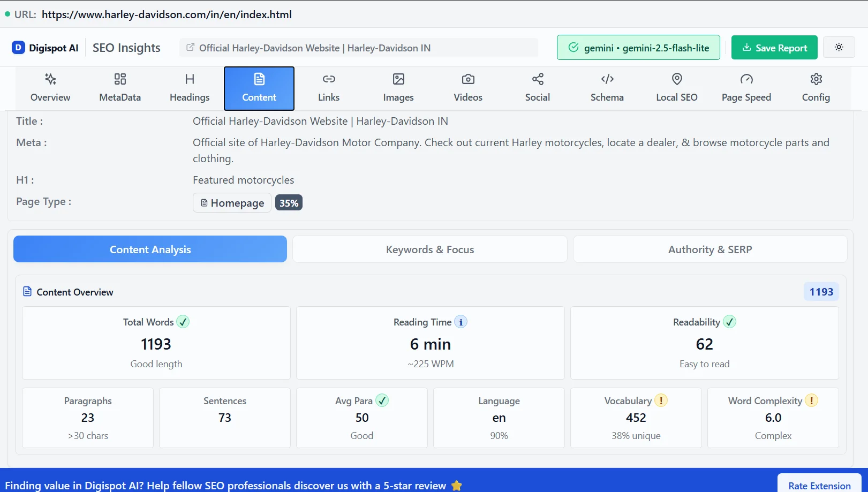Viewport: 868px width, 492px height.
Task: Click the Total Words checkmark icon
Action: tap(183, 322)
